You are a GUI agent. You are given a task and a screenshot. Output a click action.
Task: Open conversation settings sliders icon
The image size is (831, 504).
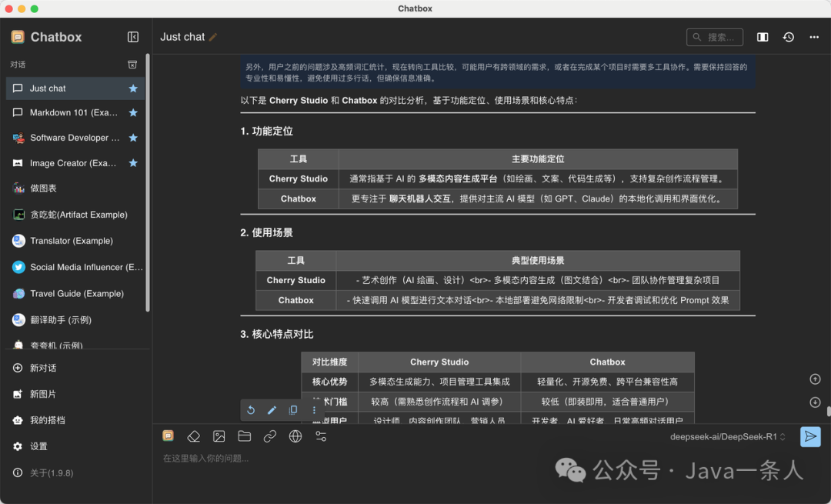(x=321, y=436)
